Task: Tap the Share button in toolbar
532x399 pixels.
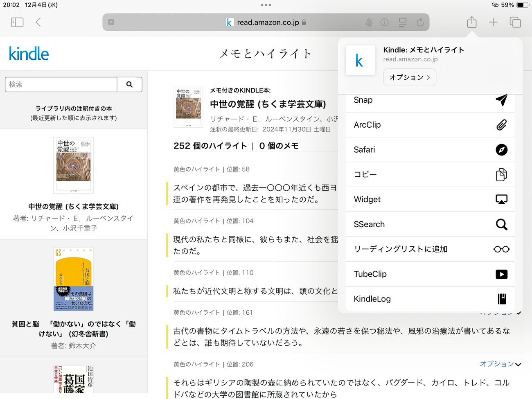Action: (x=472, y=22)
